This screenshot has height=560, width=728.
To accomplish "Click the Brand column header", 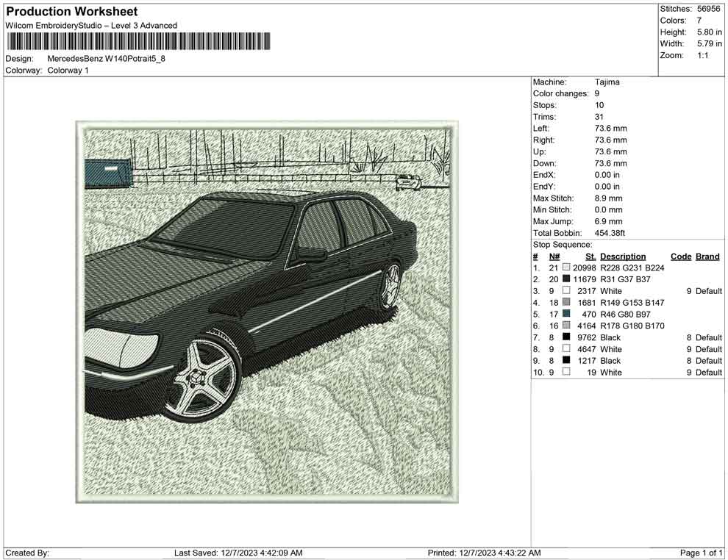I will point(707,256).
